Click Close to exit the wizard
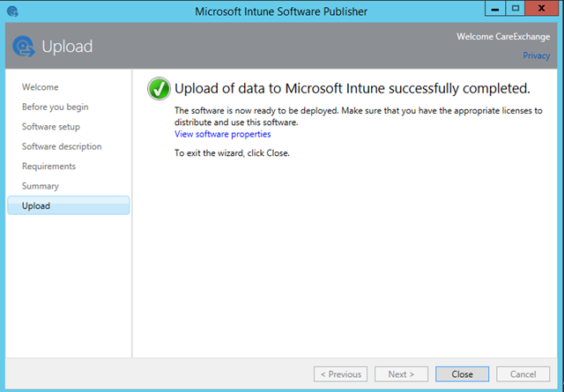The width and height of the screenshot is (564, 392). (x=462, y=374)
